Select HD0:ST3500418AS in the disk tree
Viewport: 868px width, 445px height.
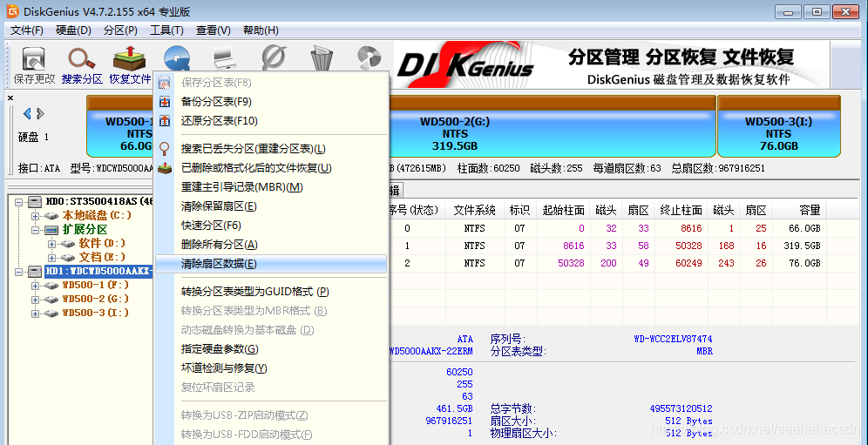[x=98, y=201]
